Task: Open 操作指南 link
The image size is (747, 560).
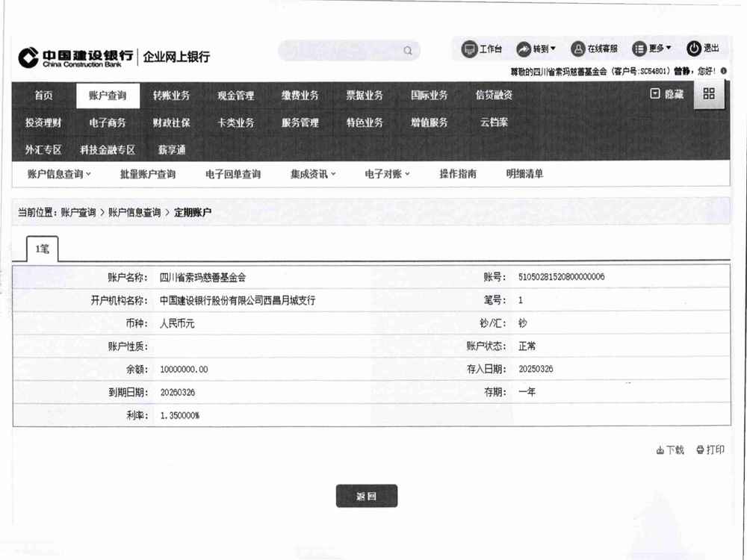Action: point(458,174)
